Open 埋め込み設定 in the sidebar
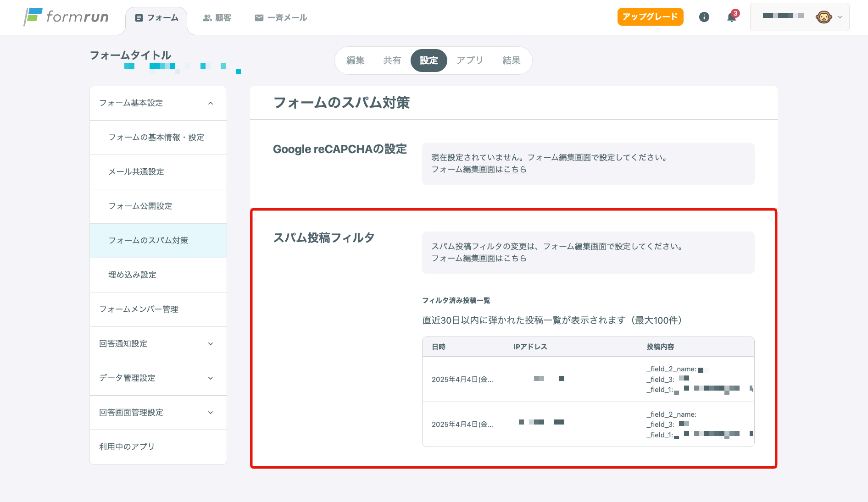 coord(158,275)
